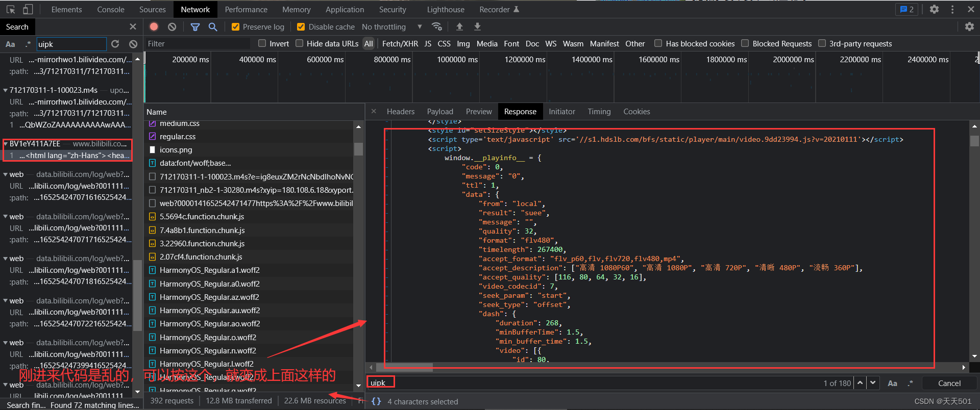Switch to the Elements tab
The width and height of the screenshot is (980, 410).
coord(66,9)
